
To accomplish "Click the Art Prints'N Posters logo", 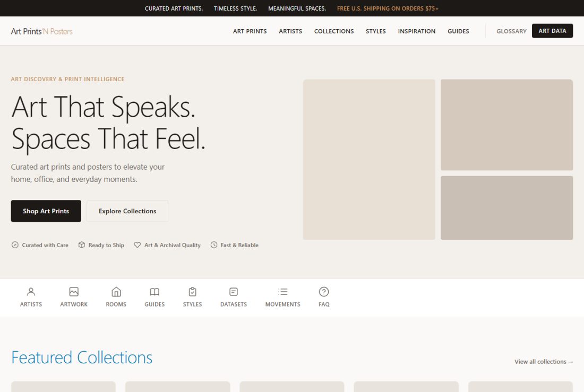I will pos(42,31).
